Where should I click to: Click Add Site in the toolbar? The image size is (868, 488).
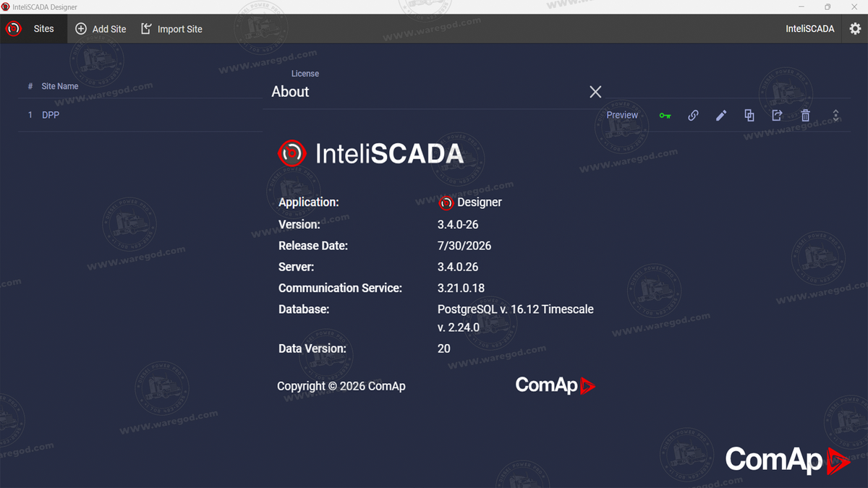click(x=101, y=29)
